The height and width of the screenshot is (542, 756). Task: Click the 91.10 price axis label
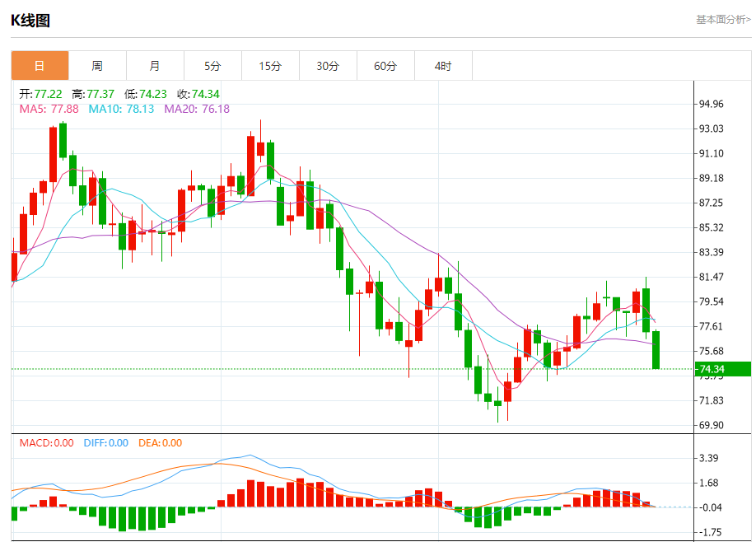click(712, 154)
